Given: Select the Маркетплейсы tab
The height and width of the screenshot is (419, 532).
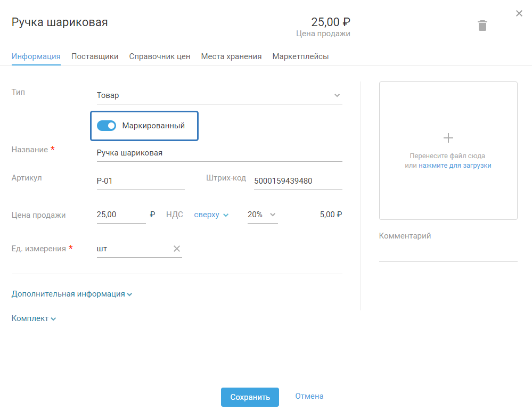Looking at the screenshot, I should 300,56.
